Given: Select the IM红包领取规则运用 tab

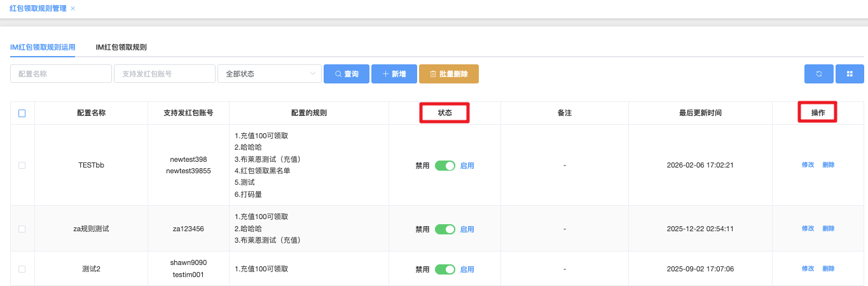Looking at the screenshot, I should click(x=43, y=47).
